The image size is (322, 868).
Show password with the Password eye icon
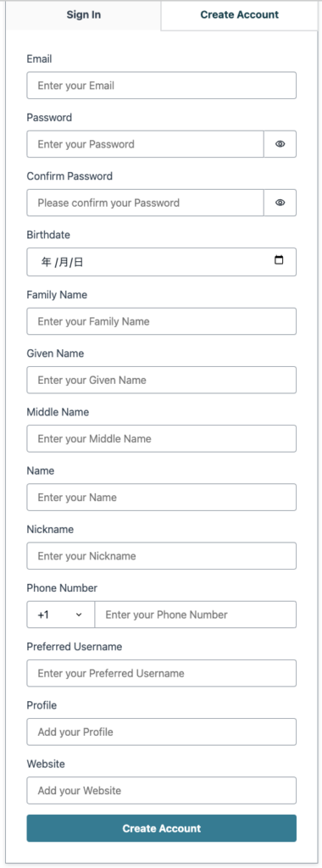(280, 144)
